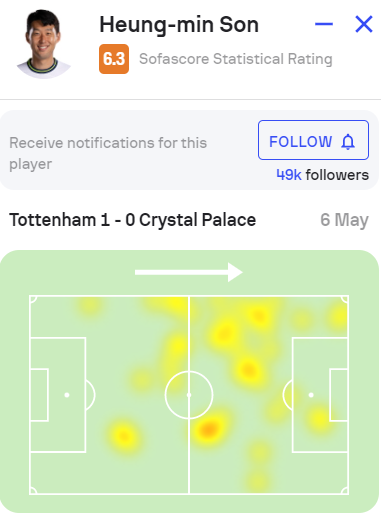This screenshot has width=381, height=520.
Task: Click the orange hotspot below the center circle
Action: [x=208, y=429]
